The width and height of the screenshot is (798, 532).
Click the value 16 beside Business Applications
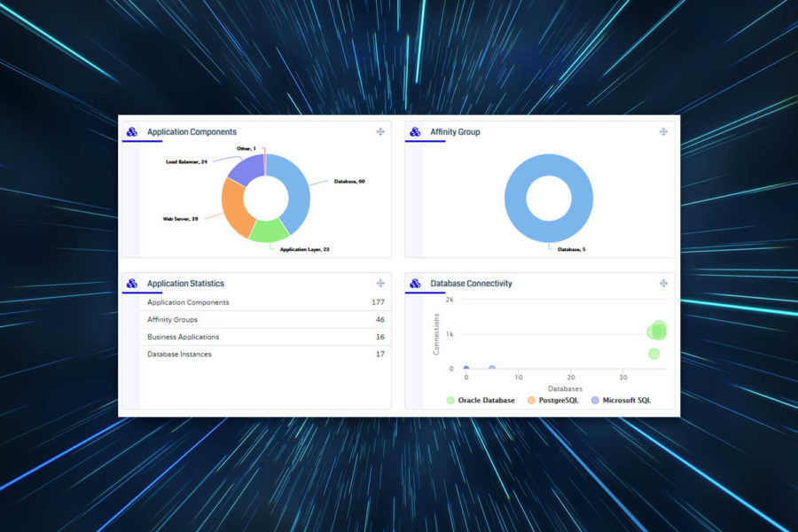[380, 337]
